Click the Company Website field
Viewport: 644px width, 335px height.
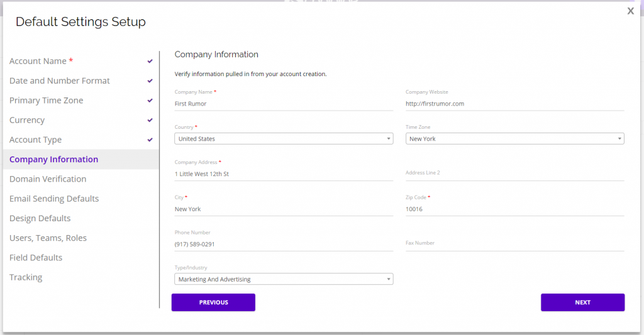pos(514,104)
